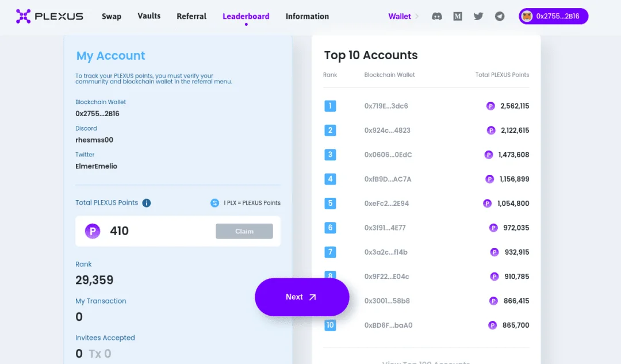Click the 410 points value
Viewport: 621px width, 364px height.
click(119, 231)
